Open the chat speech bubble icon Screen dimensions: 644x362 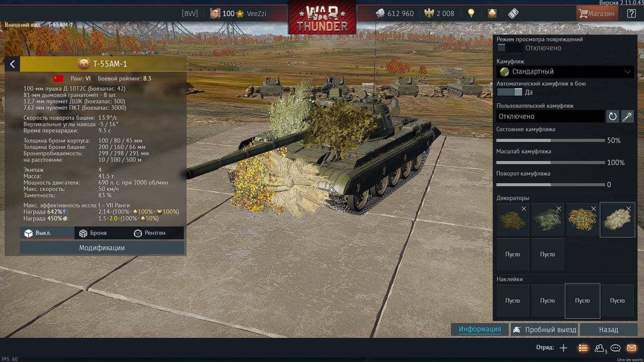coord(615,348)
